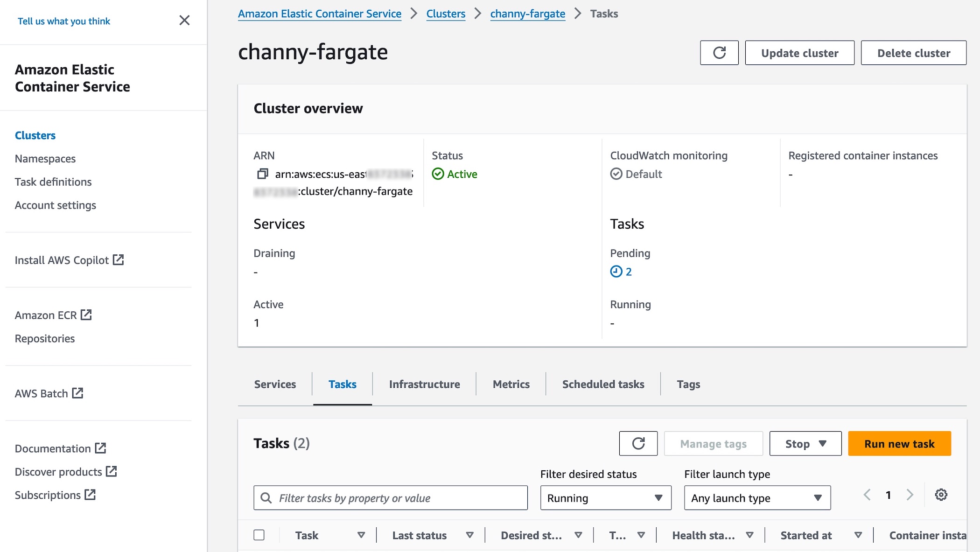Switch to the Scheduled tasks tab

[x=603, y=384]
